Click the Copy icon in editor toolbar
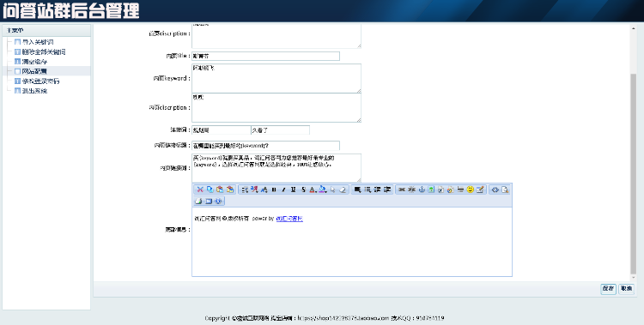644x325 pixels. 210,190
